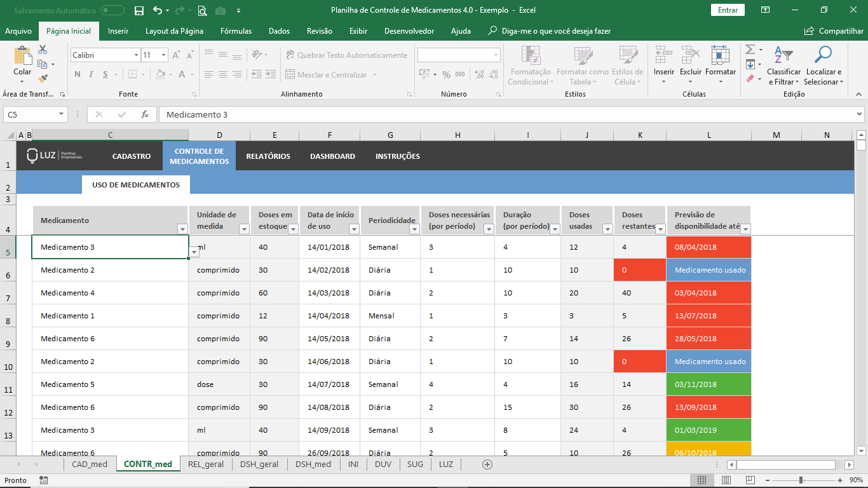Click the AutoSum sigma icon
This screenshot has height=488, width=868.
[750, 50]
